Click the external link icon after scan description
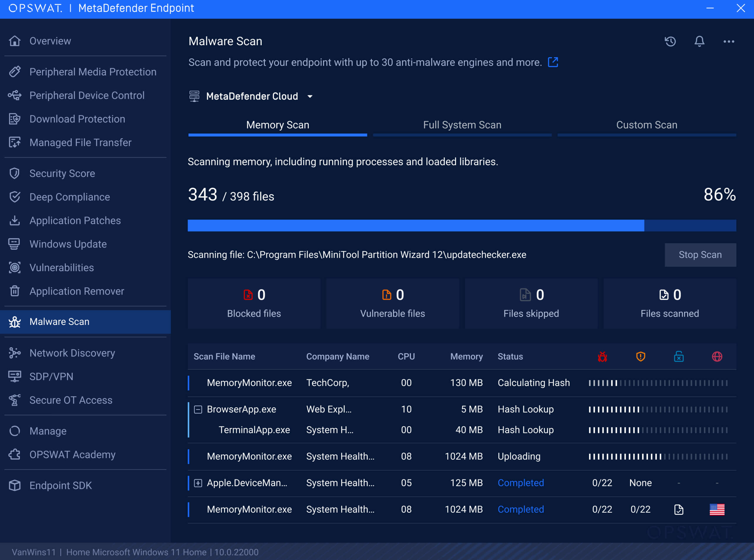This screenshot has width=754, height=560. click(x=553, y=63)
